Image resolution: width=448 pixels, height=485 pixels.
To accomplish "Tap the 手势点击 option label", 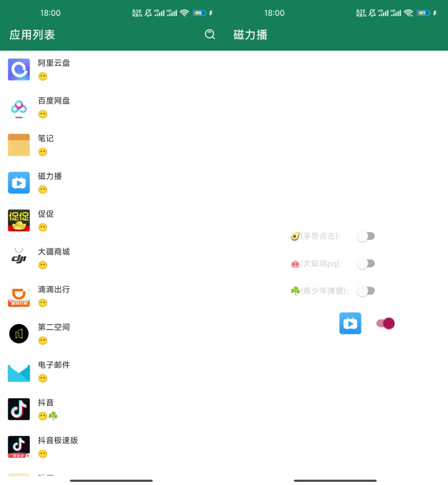I will click(x=321, y=236).
